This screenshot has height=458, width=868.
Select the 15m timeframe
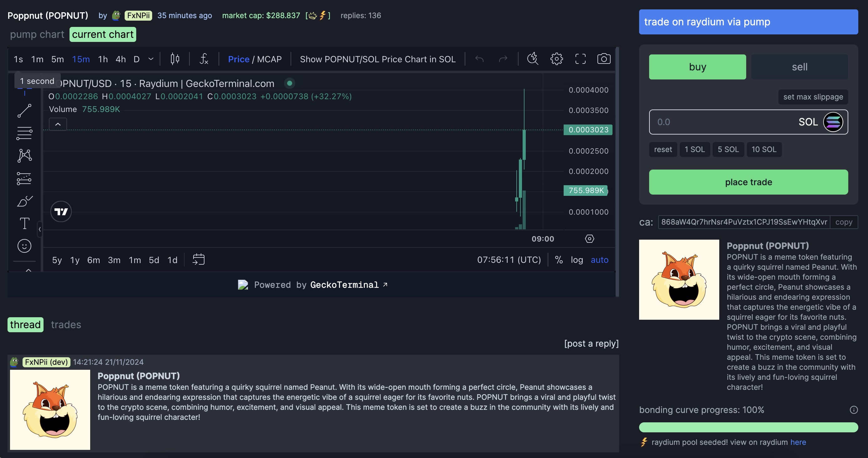coord(81,59)
